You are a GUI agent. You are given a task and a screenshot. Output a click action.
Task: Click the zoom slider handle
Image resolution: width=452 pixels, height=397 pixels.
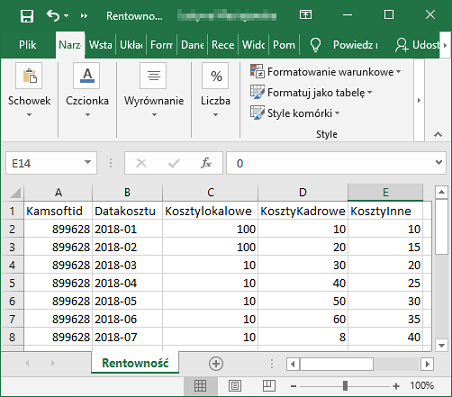point(345,386)
